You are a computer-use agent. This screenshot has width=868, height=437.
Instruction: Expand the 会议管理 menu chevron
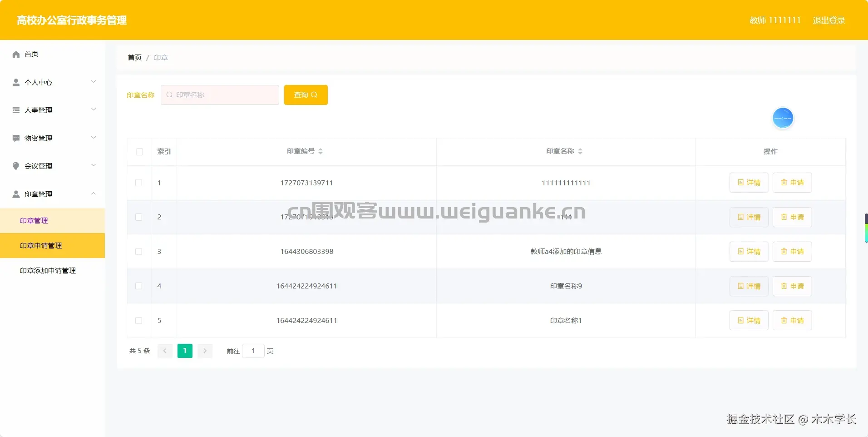coord(94,165)
